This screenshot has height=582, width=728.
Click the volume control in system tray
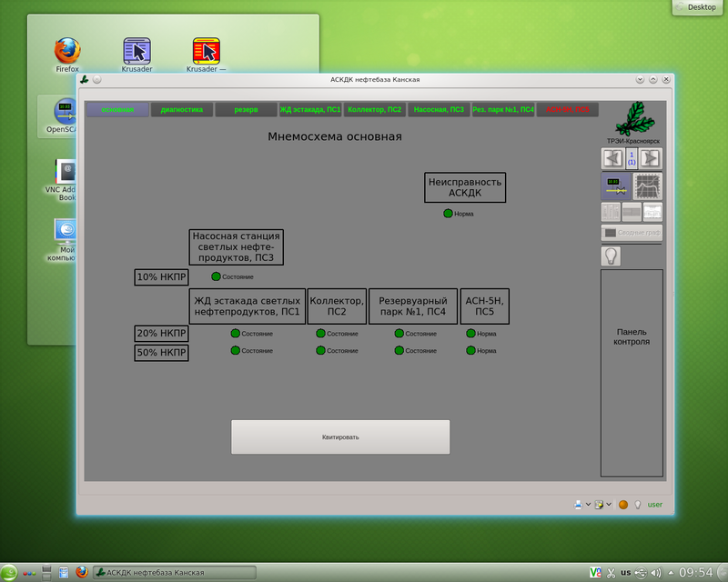(659, 572)
